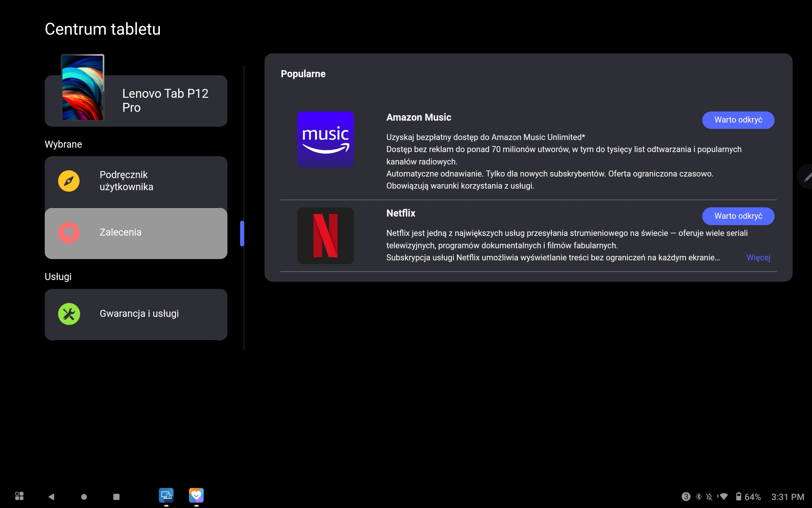
Task: Select the red heart Zalecenia icon
Action: click(x=69, y=232)
